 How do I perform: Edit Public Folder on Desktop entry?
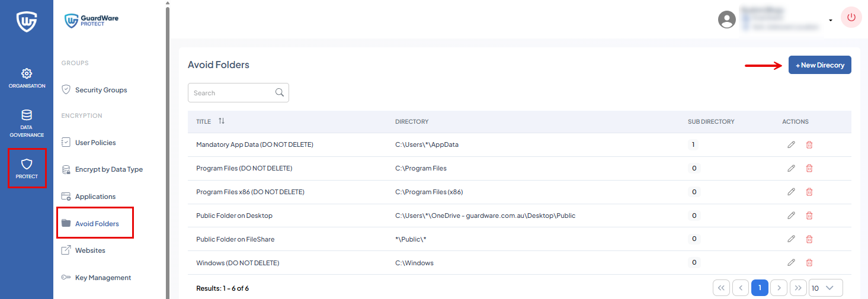click(791, 216)
